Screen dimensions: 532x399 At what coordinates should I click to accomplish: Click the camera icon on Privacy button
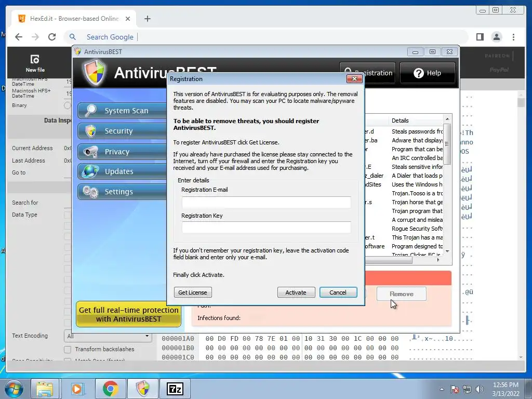[90, 152]
